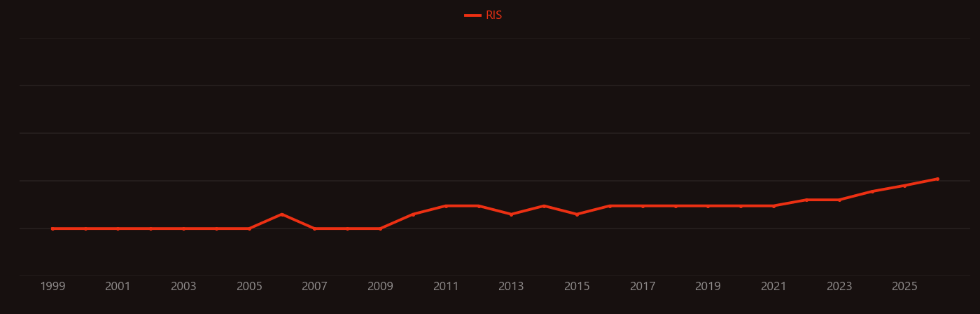The width and height of the screenshot is (980, 314).
Task: Select the 2013 dip data point
Action: pyautogui.click(x=511, y=214)
